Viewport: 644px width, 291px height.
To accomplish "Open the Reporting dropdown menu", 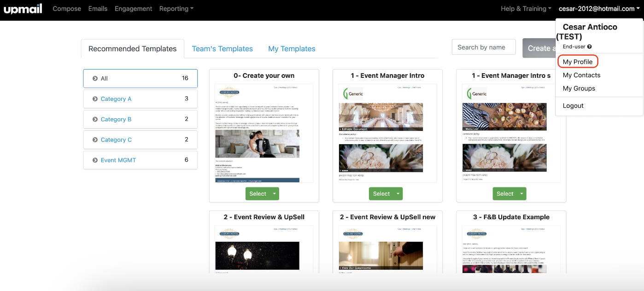I will coord(176,9).
